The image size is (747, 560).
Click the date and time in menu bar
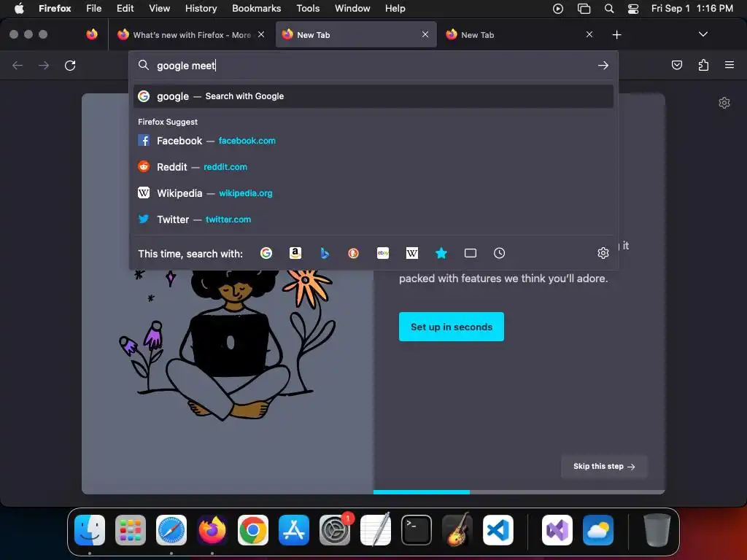pyautogui.click(x=692, y=9)
